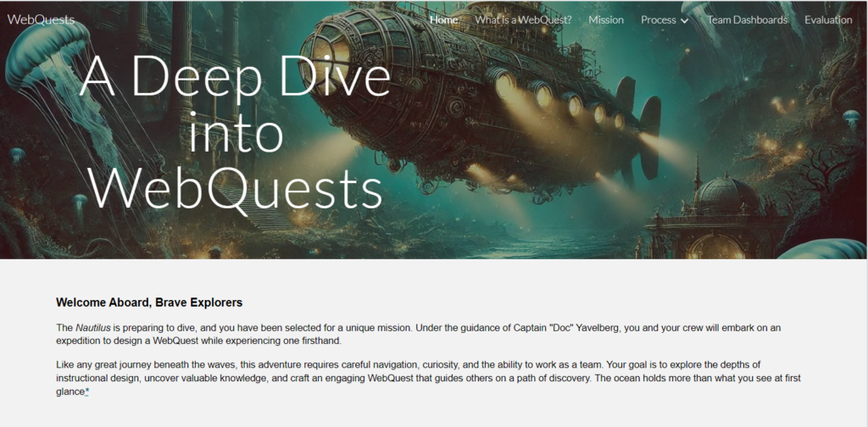Open the What is a WebQuest? page
The image size is (868, 427).
click(x=523, y=19)
